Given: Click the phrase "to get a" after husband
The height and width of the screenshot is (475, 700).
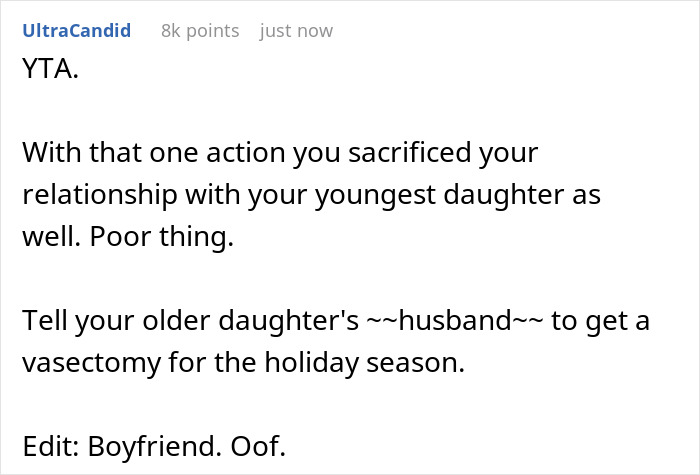Looking at the screenshot, I should coord(600,321).
